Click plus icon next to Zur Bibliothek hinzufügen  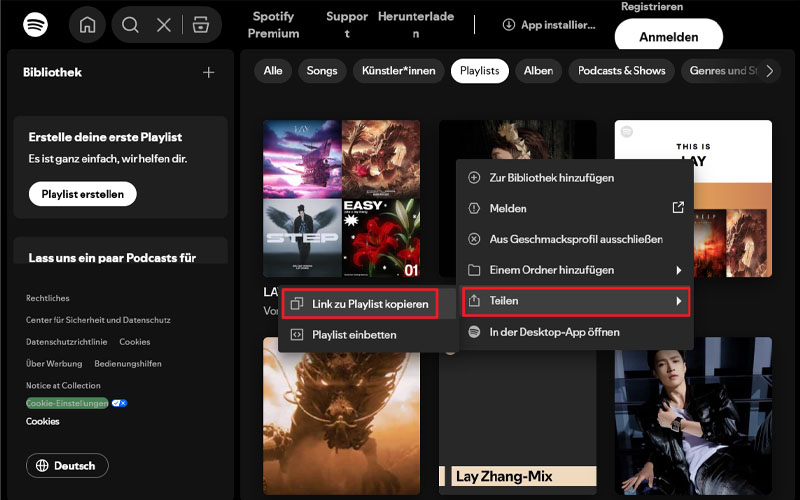click(x=474, y=178)
